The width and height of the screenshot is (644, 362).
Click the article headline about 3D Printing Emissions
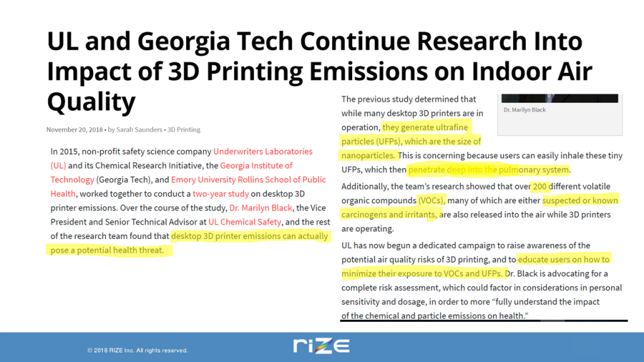pyautogui.click(x=319, y=71)
